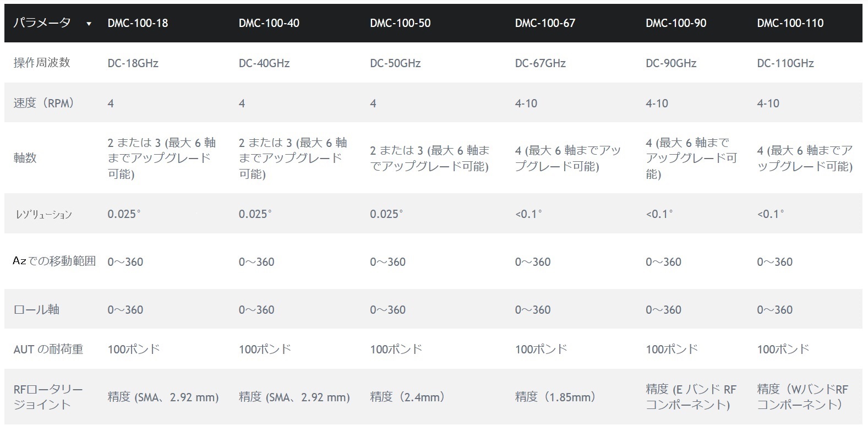Screen dimensions: 868x431
Task: Click the パラメータ column header
Action: (x=42, y=23)
